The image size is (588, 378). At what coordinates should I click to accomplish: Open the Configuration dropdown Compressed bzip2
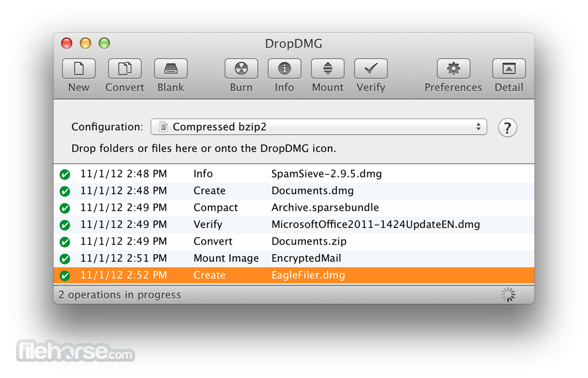pyautogui.click(x=319, y=127)
